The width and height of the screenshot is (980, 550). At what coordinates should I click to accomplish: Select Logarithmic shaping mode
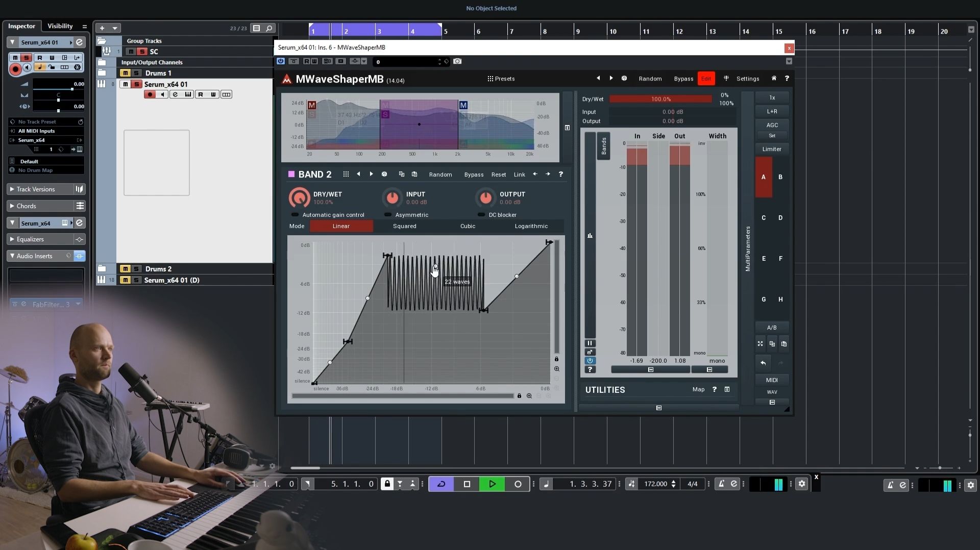tap(531, 226)
